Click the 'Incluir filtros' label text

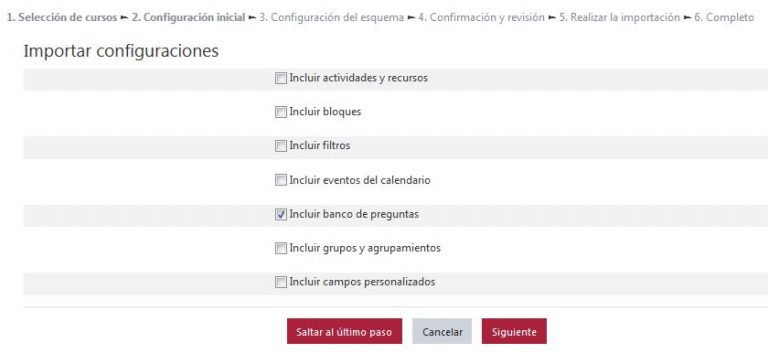320,146
